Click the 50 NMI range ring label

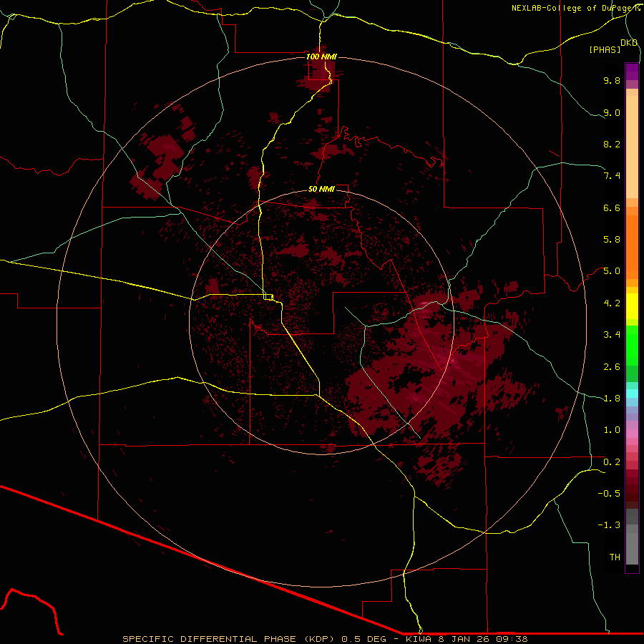tap(321, 189)
